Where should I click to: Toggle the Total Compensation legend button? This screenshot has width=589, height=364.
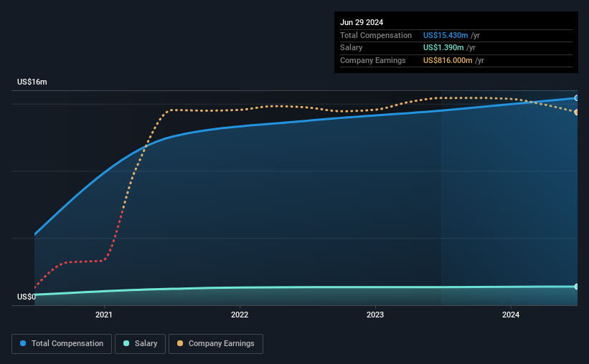pyautogui.click(x=62, y=344)
